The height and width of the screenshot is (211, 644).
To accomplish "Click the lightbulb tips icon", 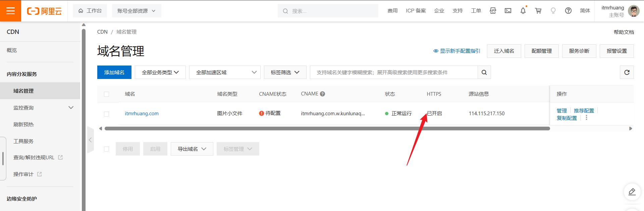I will (553, 11).
